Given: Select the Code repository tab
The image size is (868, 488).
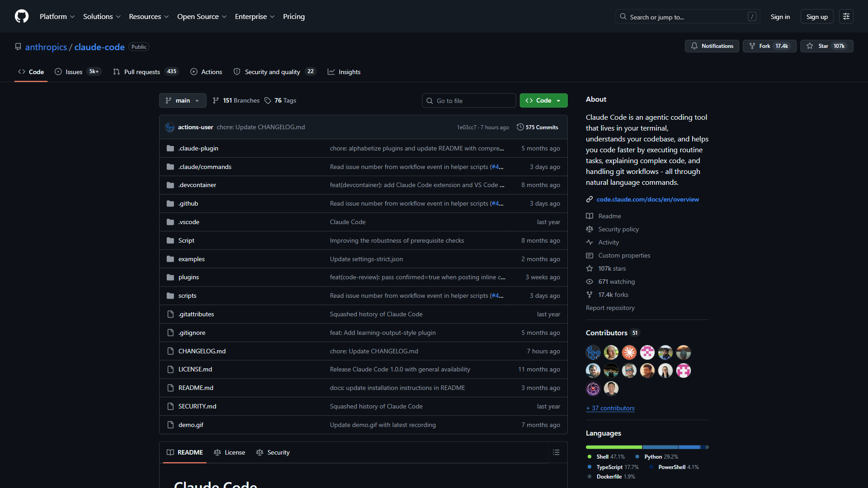Looking at the screenshot, I should tap(31, 72).
